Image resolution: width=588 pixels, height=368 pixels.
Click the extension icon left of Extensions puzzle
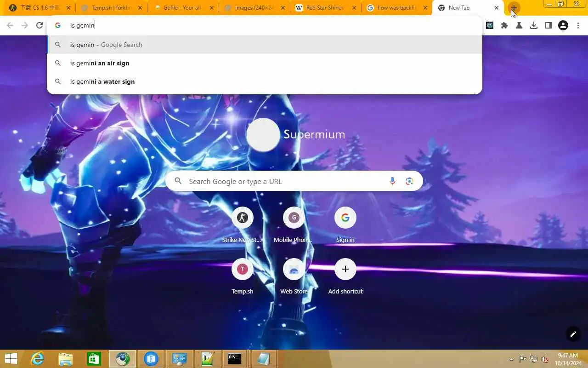point(490,25)
